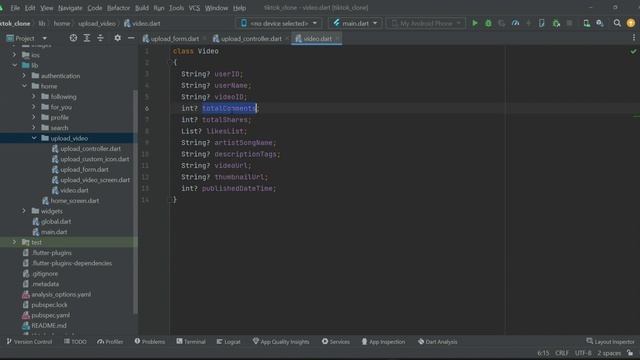
Task: Expand the for_you folder
Action: [x=34, y=107]
